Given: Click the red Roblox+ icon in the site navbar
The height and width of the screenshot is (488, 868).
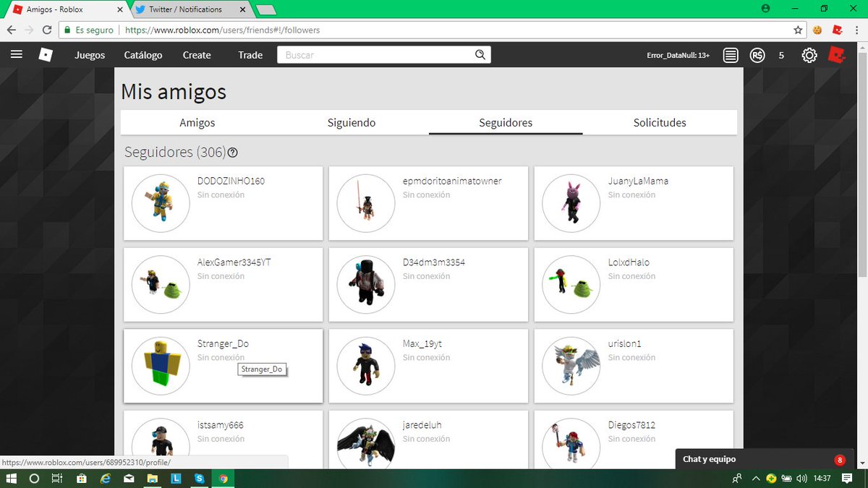Looking at the screenshot, I should 836,54.
